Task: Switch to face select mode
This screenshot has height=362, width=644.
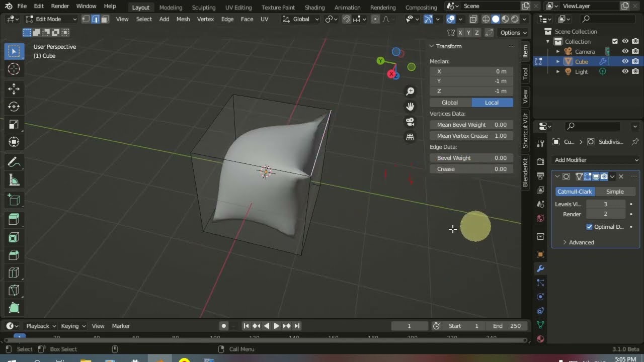Action: (104, 19)
